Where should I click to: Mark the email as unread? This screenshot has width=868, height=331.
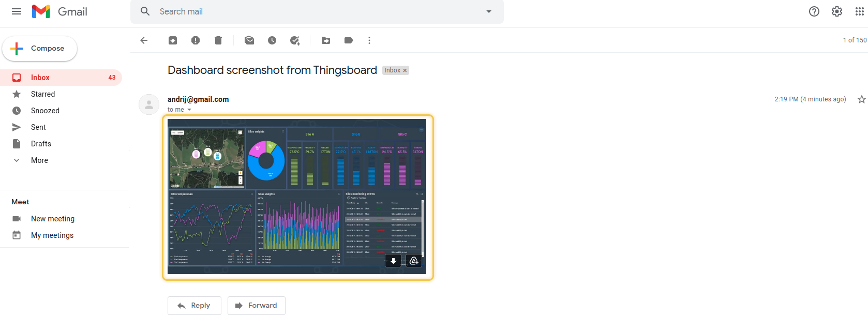tap(249, 40)
